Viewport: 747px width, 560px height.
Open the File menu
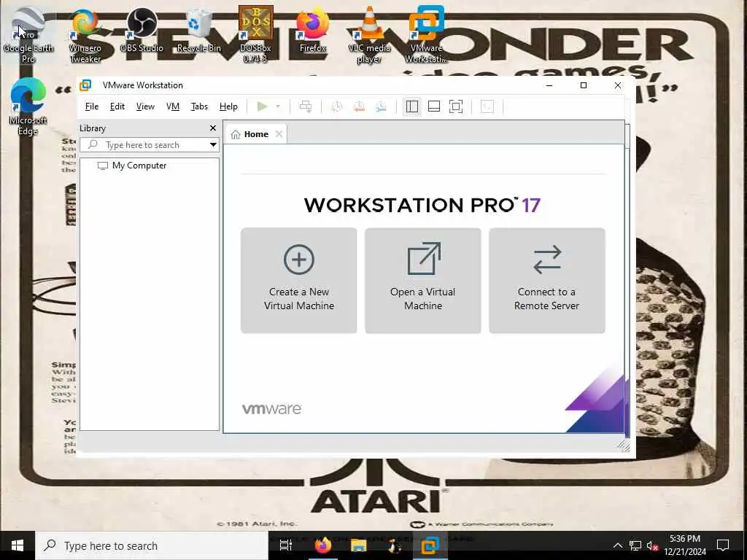(91, 106)
